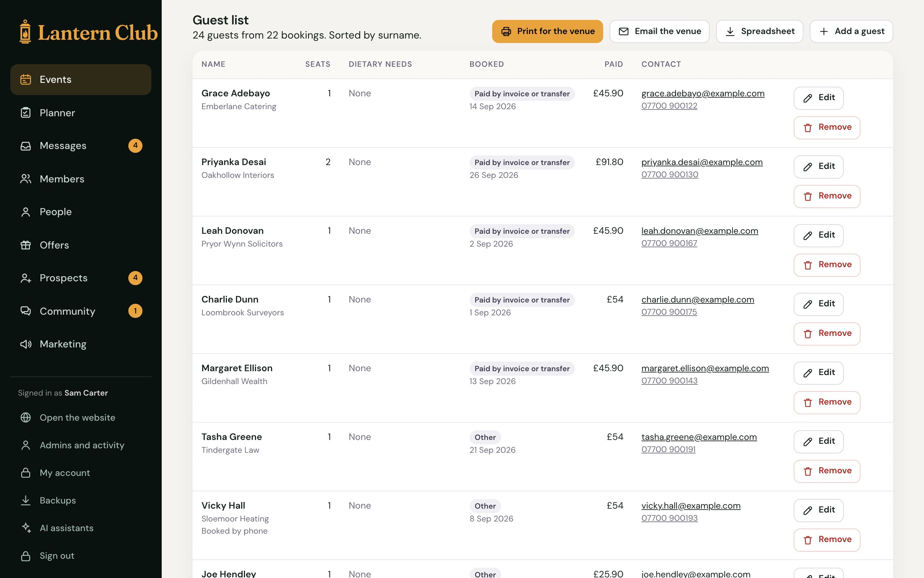Click the Planner checklist icon

(26, 113)
